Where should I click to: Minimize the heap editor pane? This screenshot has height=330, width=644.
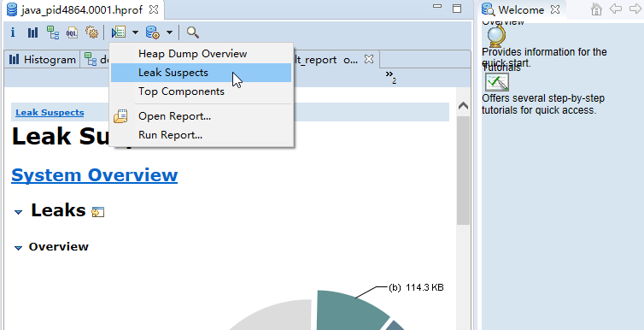tap(437, 7)
